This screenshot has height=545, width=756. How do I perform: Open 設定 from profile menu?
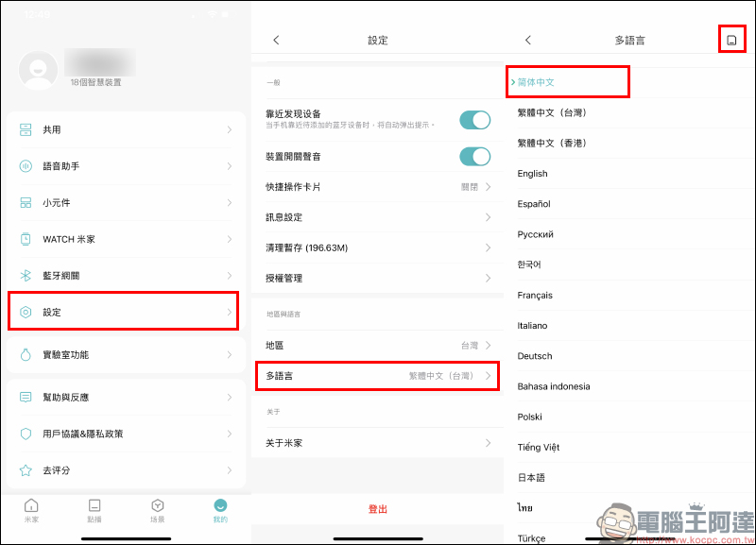[123, 312]
